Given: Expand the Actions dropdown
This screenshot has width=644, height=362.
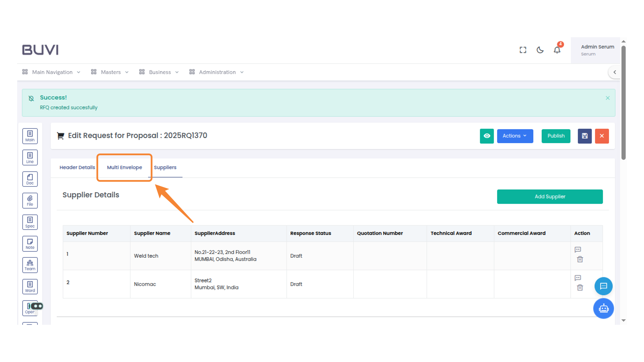Looking at the screenshot, I should 515,136.
